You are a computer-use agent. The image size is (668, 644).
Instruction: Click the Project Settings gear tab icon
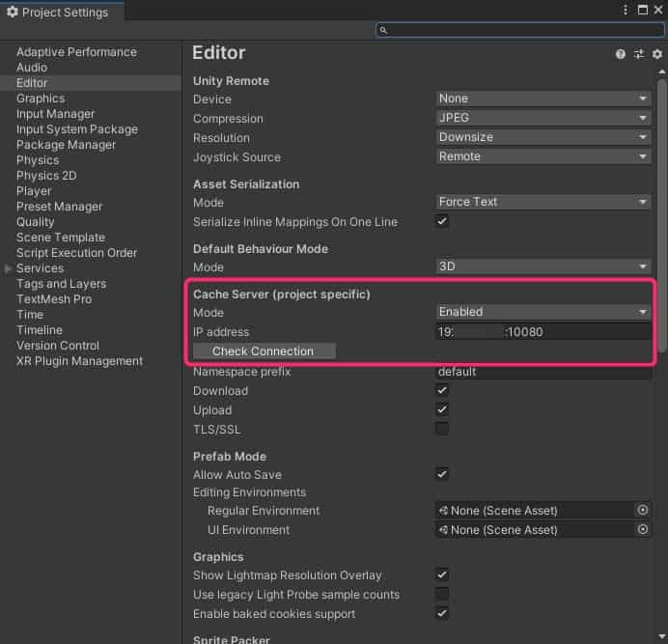pos(12,13)
